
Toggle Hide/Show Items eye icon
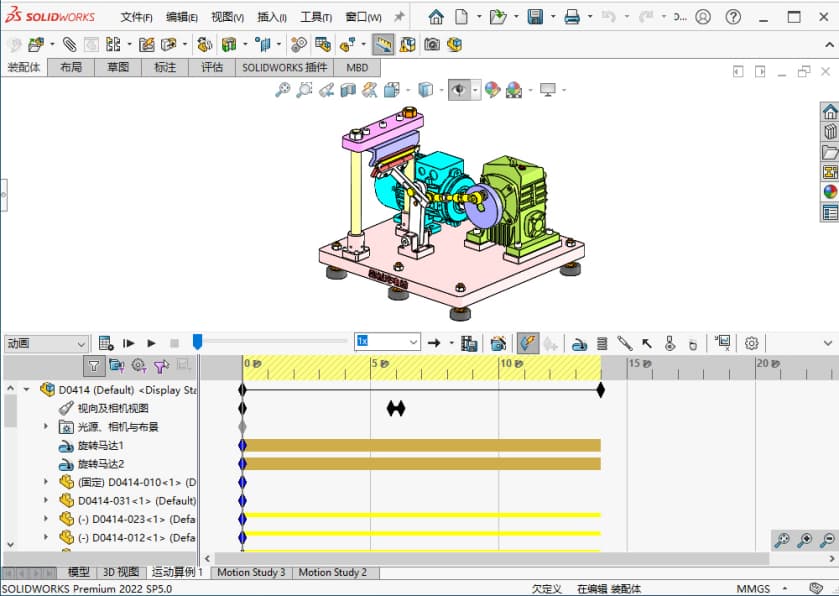click(x=459, y=90)
